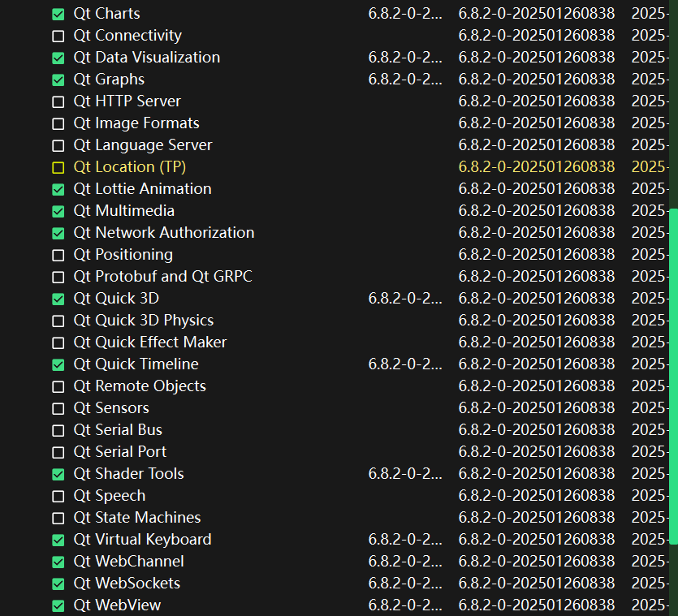Viewport: 678px width, 616px height.
Task: Enable the Qt HTTP Server checkbox
Action: 58,102
